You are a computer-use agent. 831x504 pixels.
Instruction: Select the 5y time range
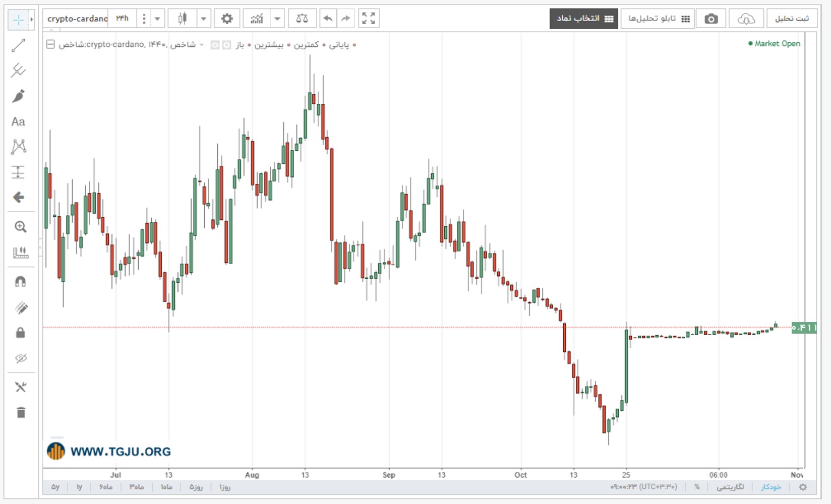click(x=55, y=487)
